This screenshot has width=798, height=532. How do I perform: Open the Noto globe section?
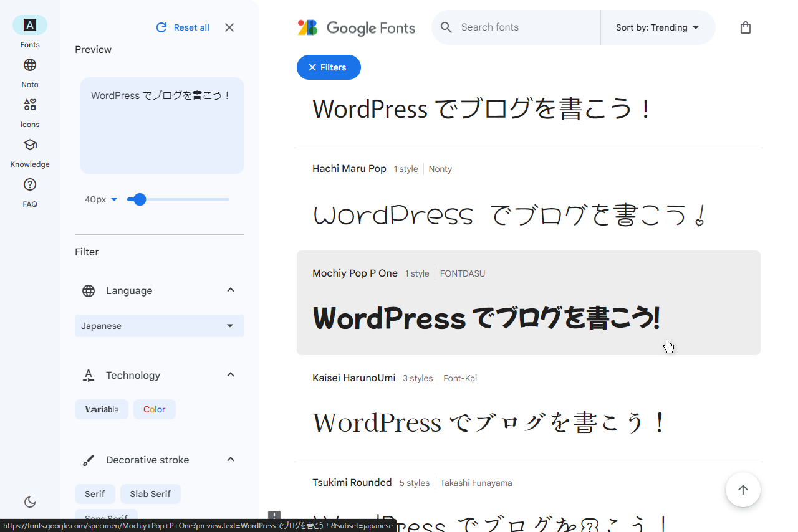pos(30,72)
